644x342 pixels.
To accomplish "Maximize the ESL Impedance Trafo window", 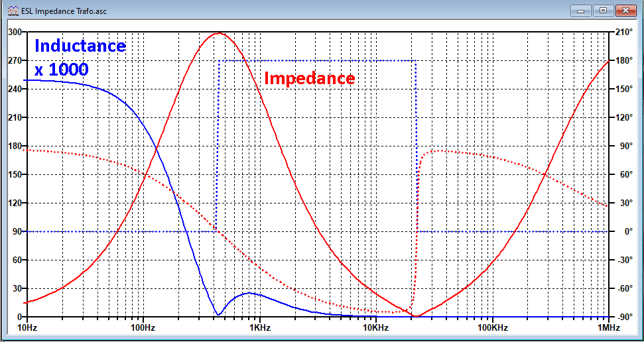I will click(602, 11).
